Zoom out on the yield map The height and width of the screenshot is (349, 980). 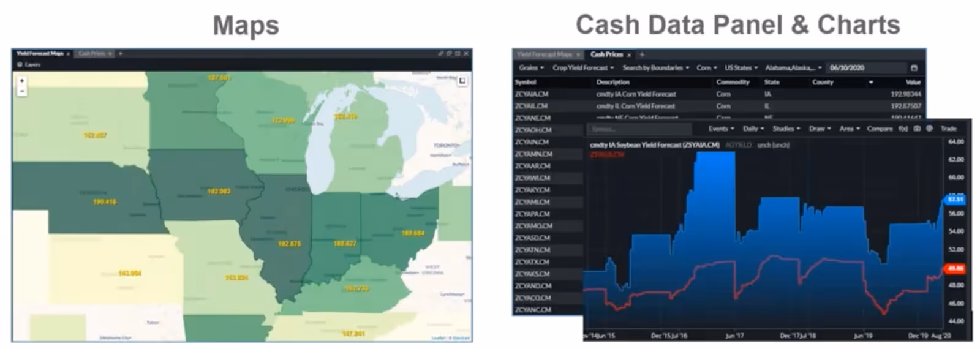point(22,91)
